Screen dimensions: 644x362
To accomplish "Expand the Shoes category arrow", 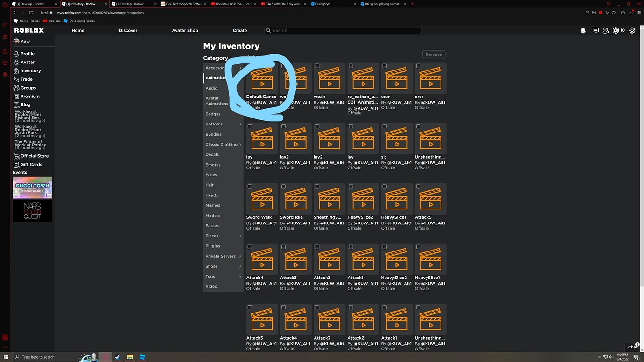I will [240, 266].
